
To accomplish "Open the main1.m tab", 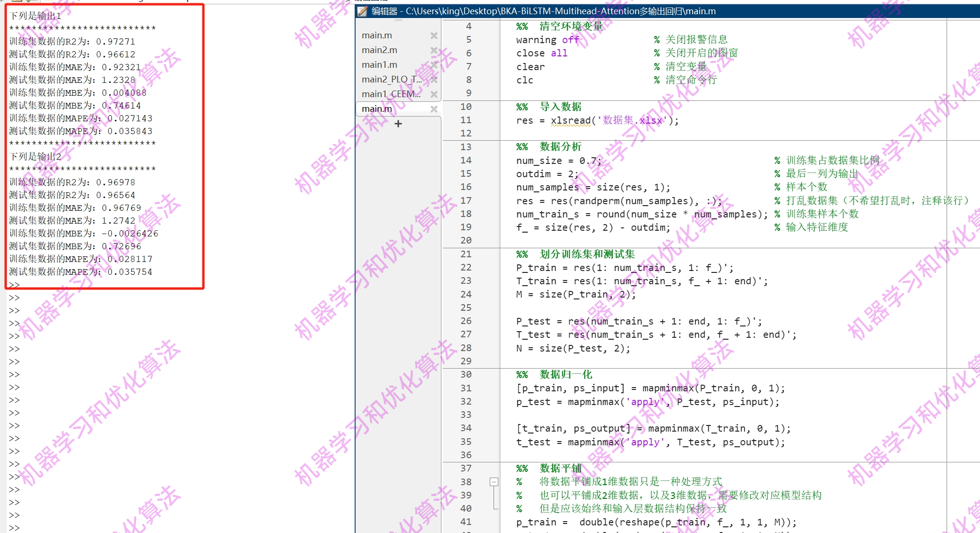I will pos(379,65).
